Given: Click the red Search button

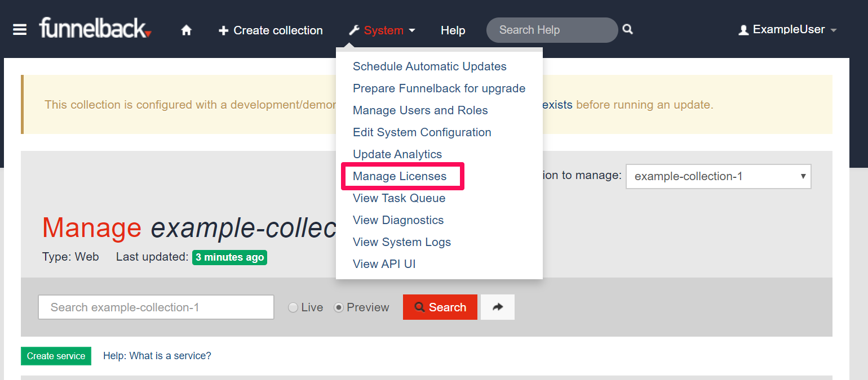Looking at the screenshot, I should [440, 307].
